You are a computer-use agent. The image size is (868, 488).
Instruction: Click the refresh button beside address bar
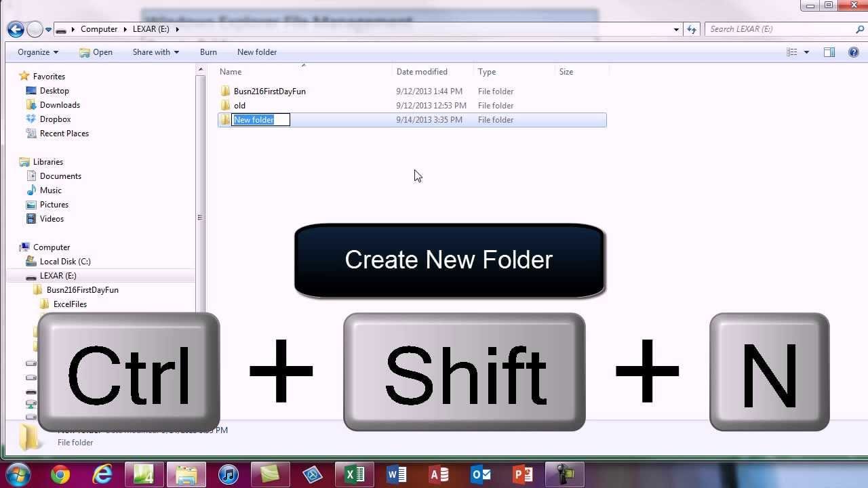pyautogui.click(x=692, y=29)
